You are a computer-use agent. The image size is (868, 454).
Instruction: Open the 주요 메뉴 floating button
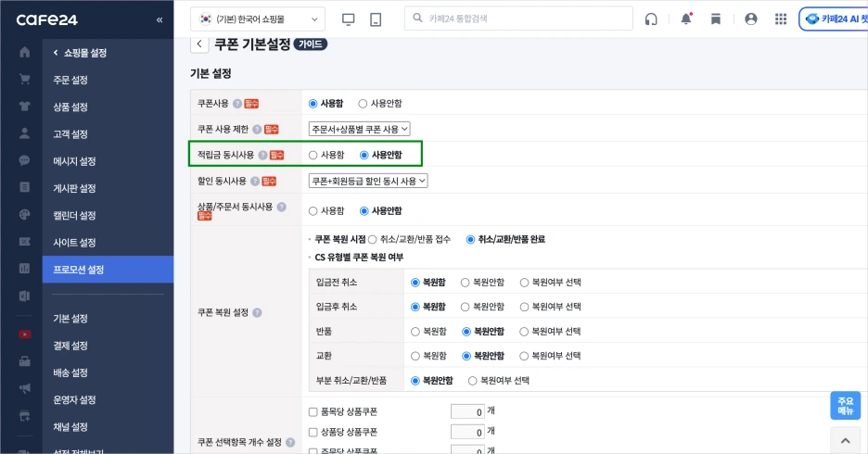[846, 405]
